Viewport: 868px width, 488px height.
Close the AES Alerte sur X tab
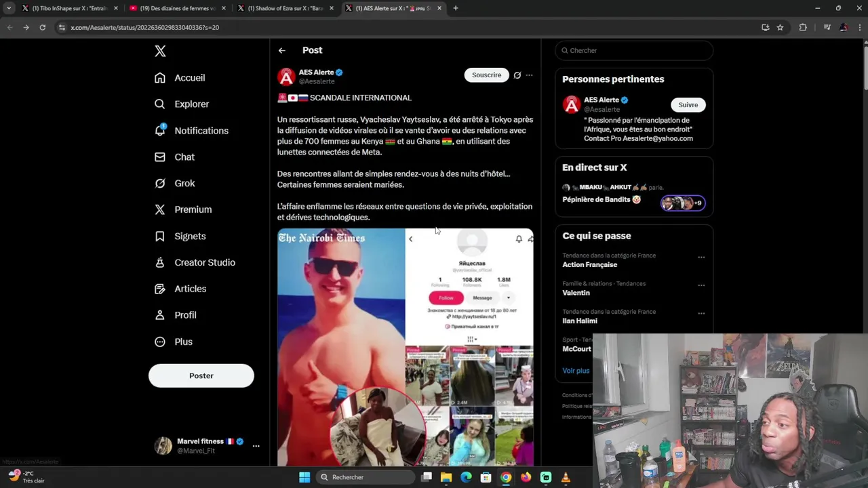(x=439, y=8)
